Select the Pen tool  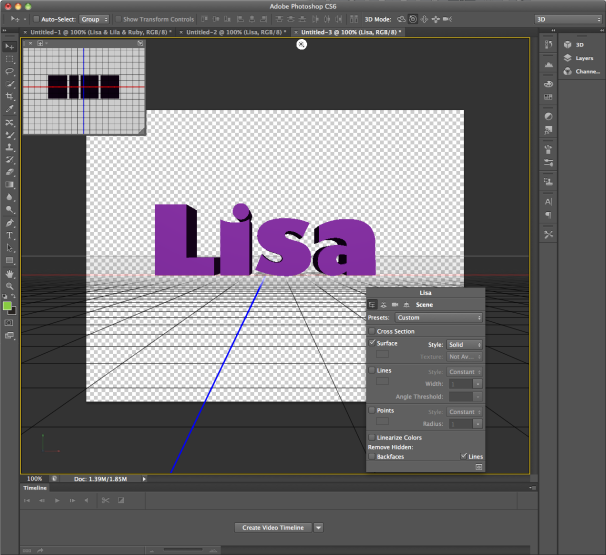coord(10,222)
